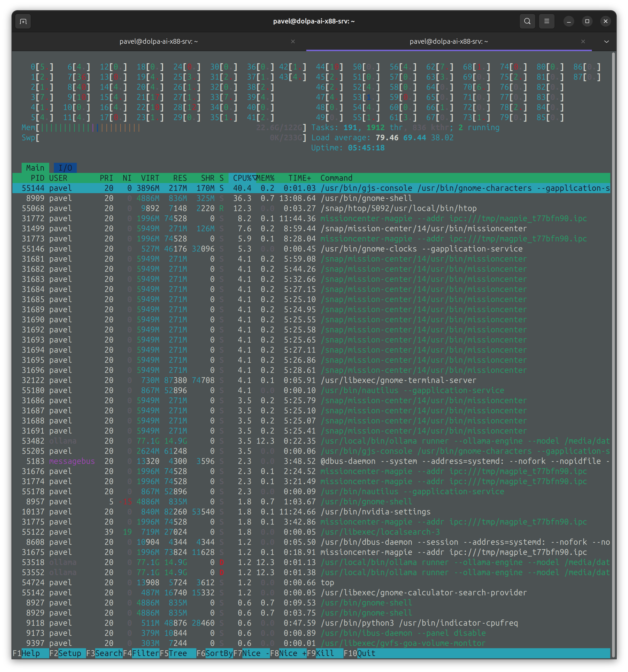Screen dimensions: 628x672
Task: Sort by the MEM% column header
Action: (x=265, y=178)
